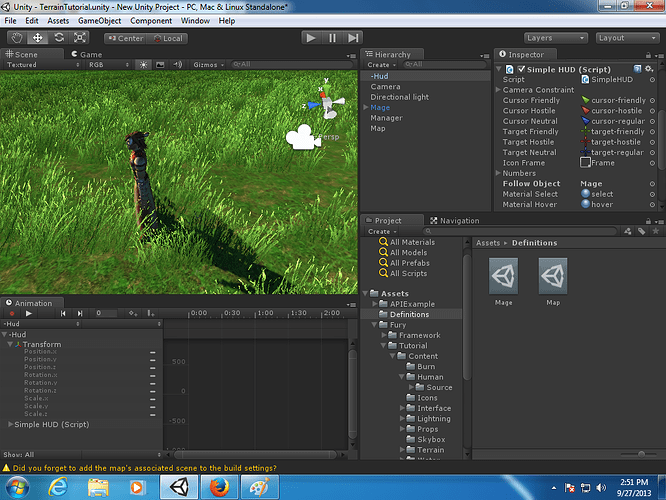The width and height of the screenshot is (666, 500).
Task: Open the Window menu
Action: coord(195,21)
